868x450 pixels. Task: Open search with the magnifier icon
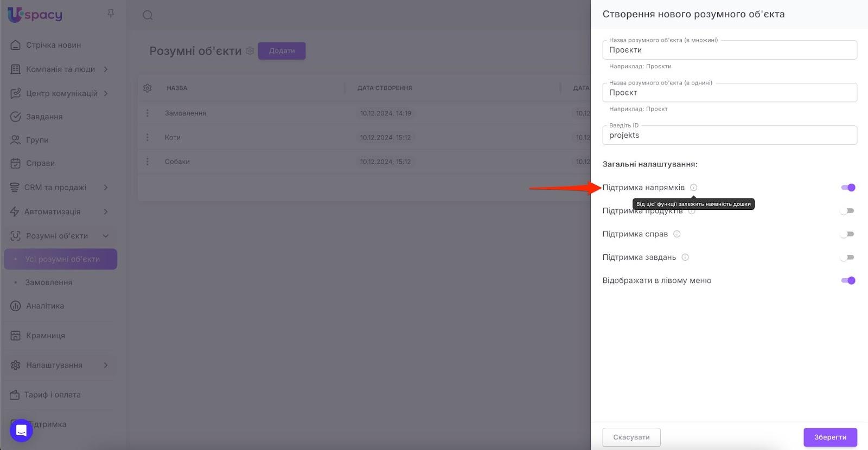point(148,15)
